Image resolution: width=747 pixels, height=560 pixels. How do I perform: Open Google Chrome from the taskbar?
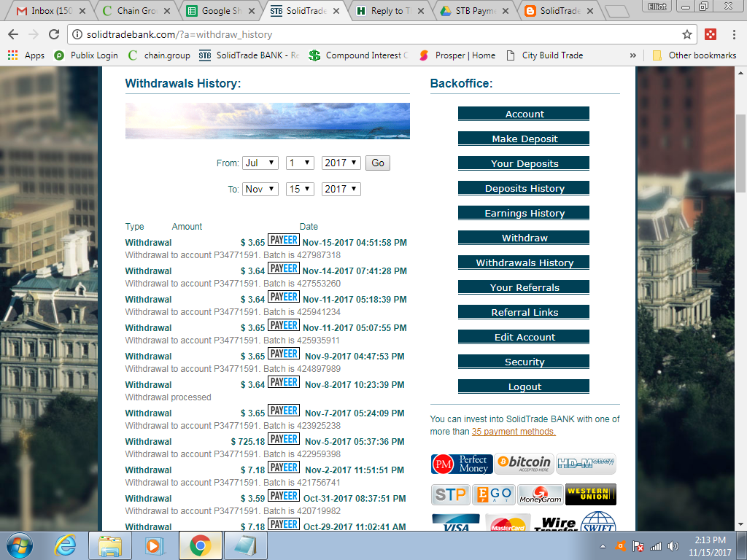(200, 545)
